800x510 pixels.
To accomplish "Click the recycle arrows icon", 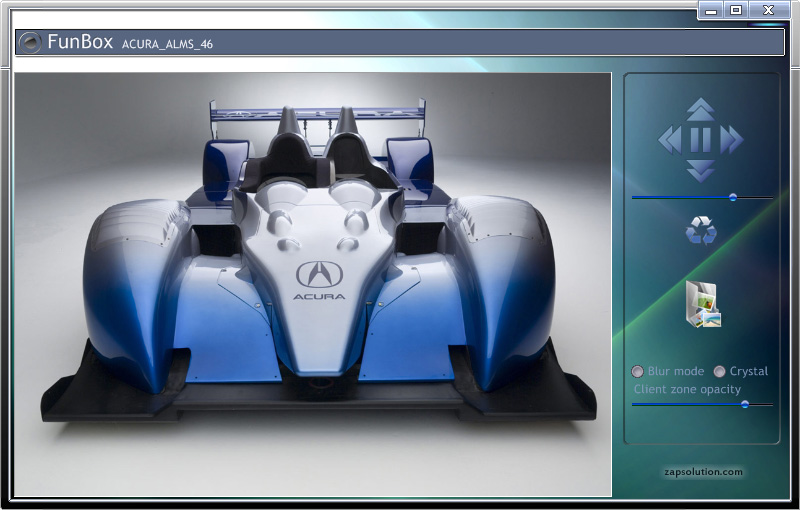I will [x=701, y=231].
